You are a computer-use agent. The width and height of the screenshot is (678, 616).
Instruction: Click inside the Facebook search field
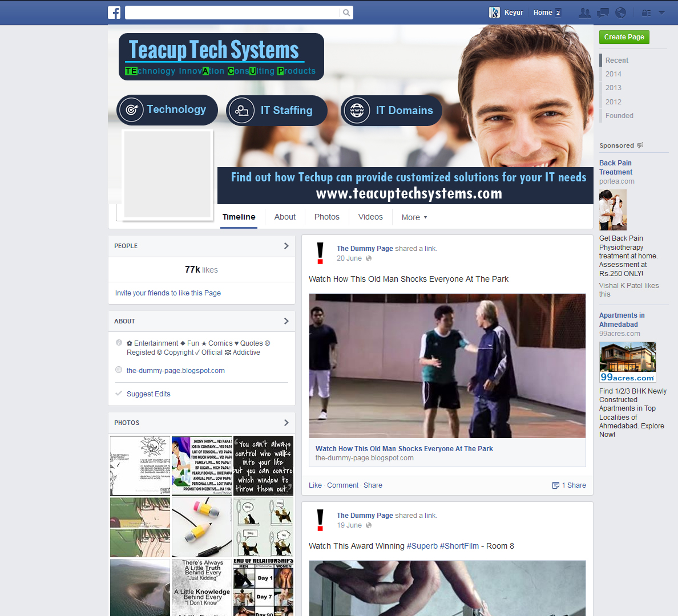pyautogui.click(x=234, y=12)
